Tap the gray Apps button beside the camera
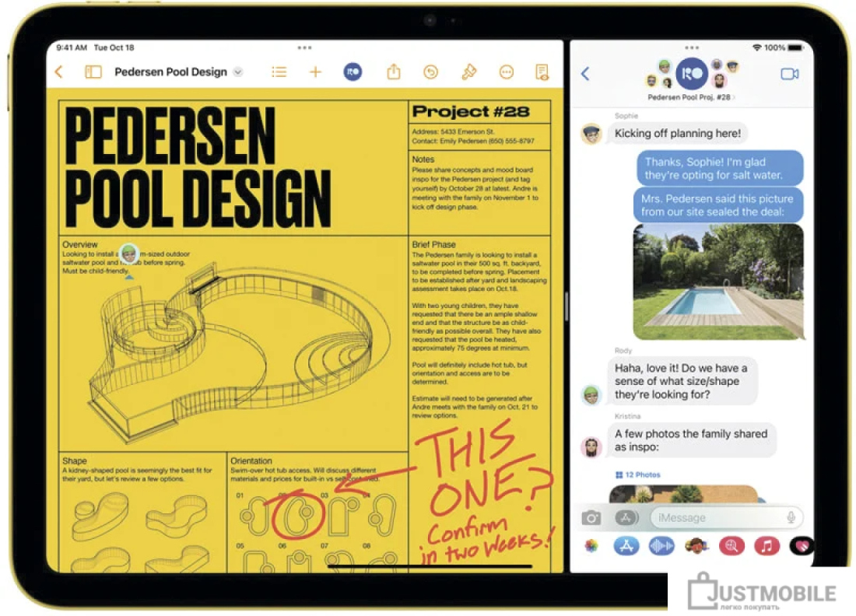 point(626,517)
